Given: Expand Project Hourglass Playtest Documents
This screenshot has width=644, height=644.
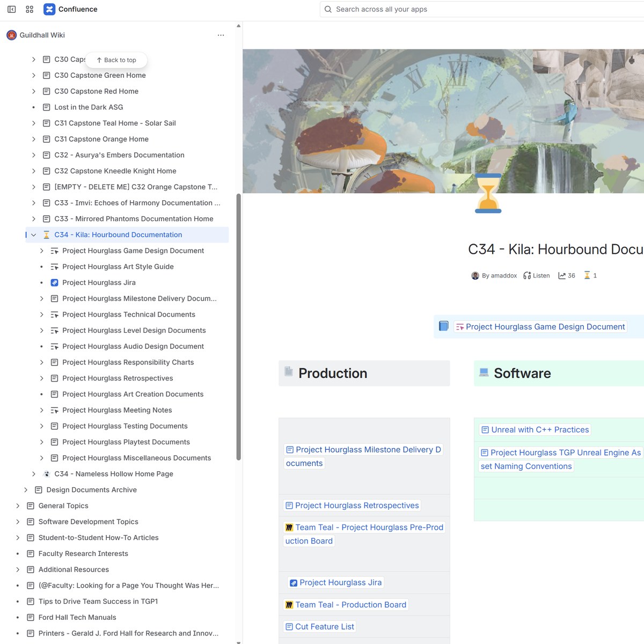Looking at the screenshot, I should (41, 442).
